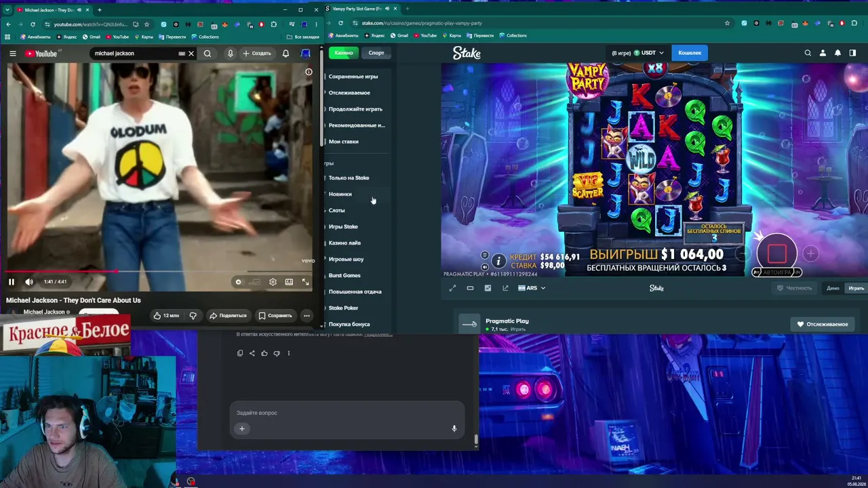Increase the slot bet with the plus button
868x488 pixels.
point(810,254)
